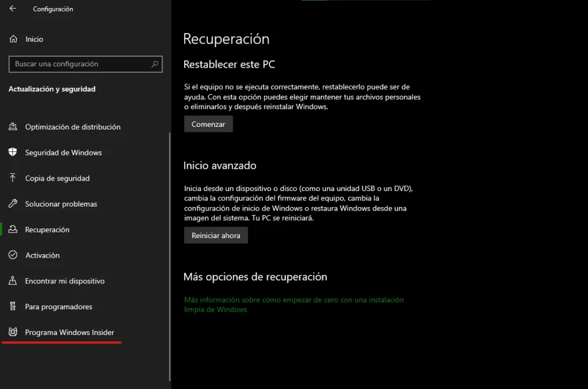
Task: Click the Activación checkmark icon
Action: (x=13, y=255)
